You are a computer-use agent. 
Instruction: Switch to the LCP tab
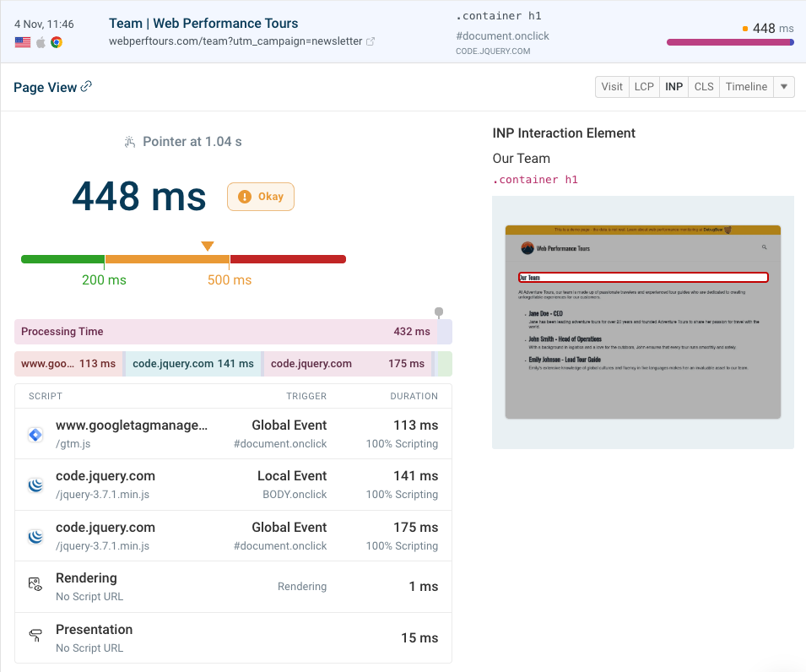[x=644, y=86]
